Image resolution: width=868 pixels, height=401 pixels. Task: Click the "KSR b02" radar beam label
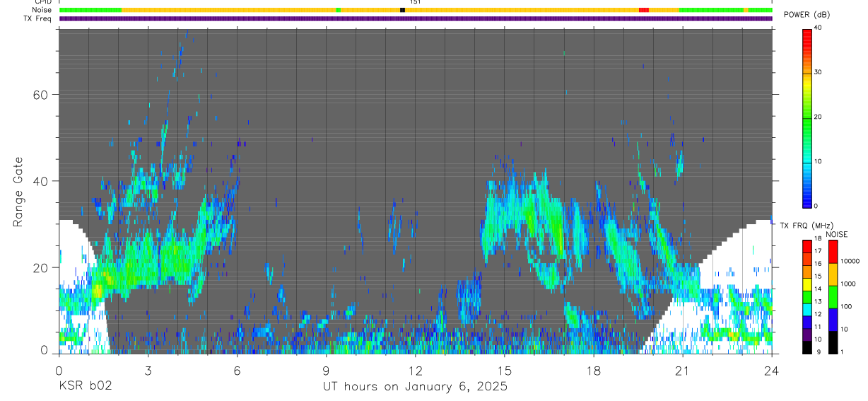pos(85,387)
